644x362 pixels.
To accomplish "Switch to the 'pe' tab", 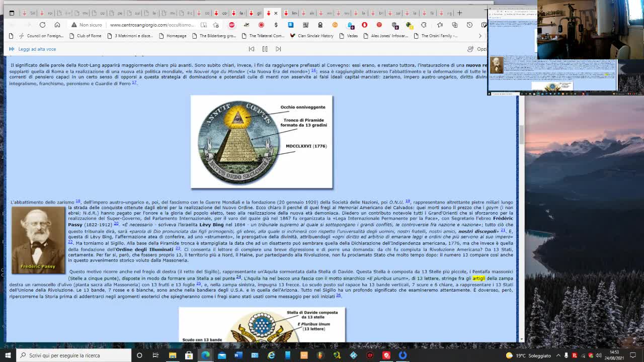I will click(x=115, y=13).
